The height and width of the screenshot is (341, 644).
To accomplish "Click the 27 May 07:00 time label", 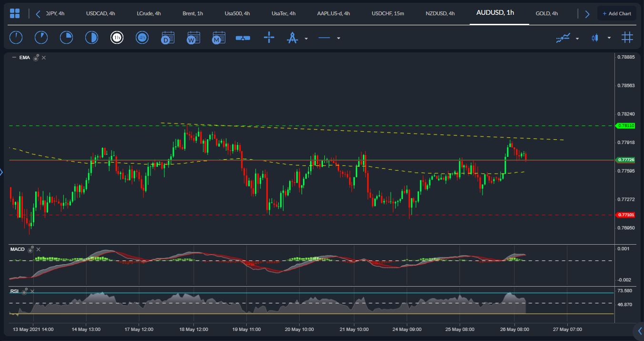I will point(567,330).
